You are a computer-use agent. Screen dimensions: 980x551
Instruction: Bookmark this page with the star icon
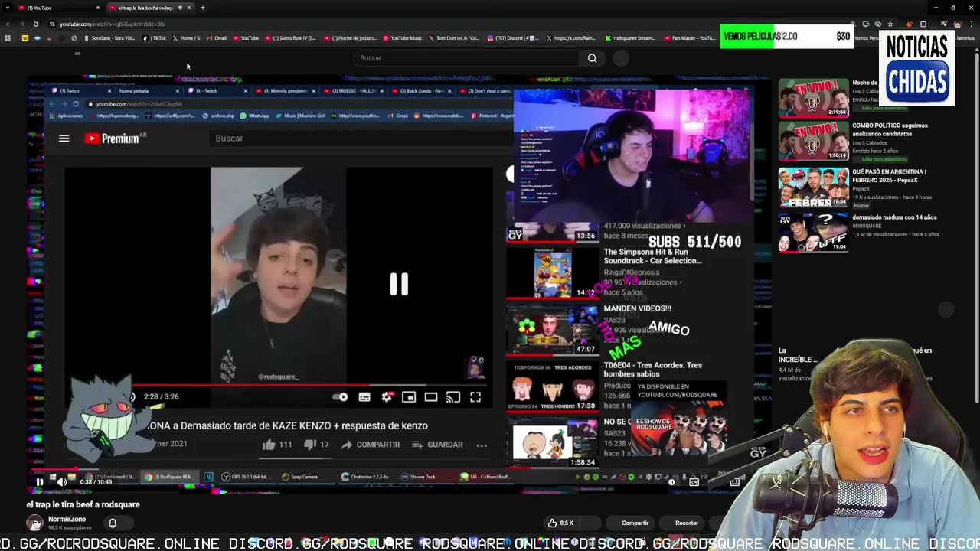click(890, 24)
